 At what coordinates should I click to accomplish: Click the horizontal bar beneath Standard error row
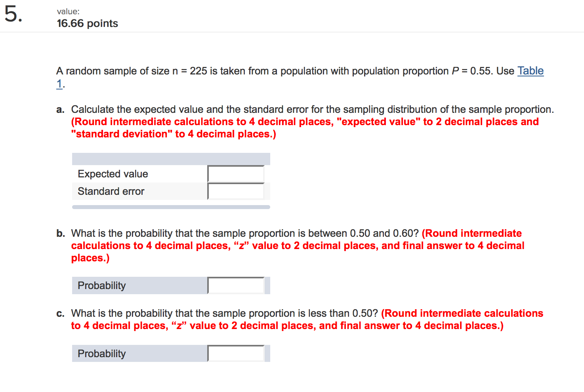[171, 207]
